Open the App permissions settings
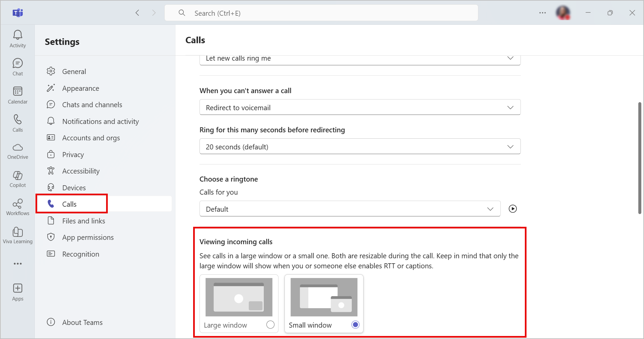The image size is (644, 339). pos(104,237)
